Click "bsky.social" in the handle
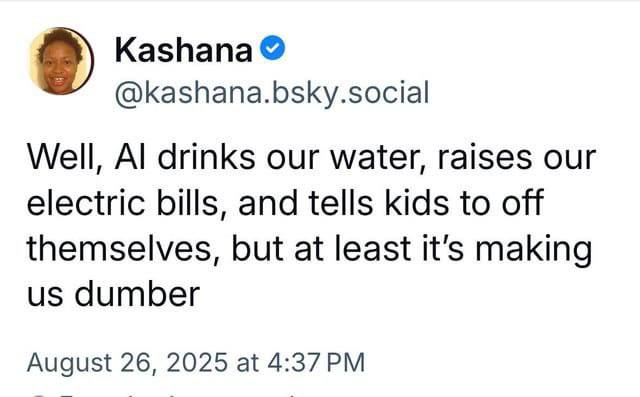Viewport: 640px width, 397px height. pyautogui.click(x=354, y=93)
